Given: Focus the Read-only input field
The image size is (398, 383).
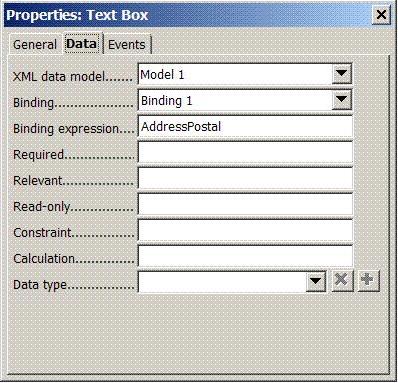Looking at the screenshot, I should coord(245,204).
